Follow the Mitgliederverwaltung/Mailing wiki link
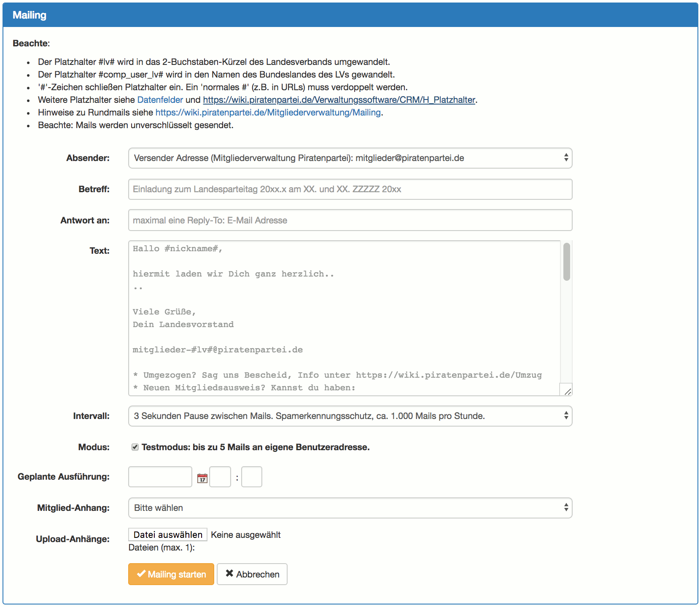This screenshot has width=700, height=607. (268, 113)
